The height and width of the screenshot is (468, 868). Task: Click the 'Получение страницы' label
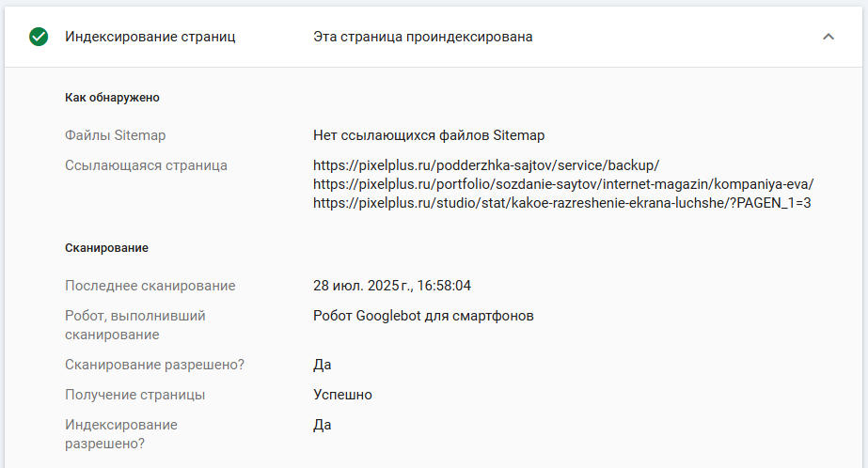134,395
